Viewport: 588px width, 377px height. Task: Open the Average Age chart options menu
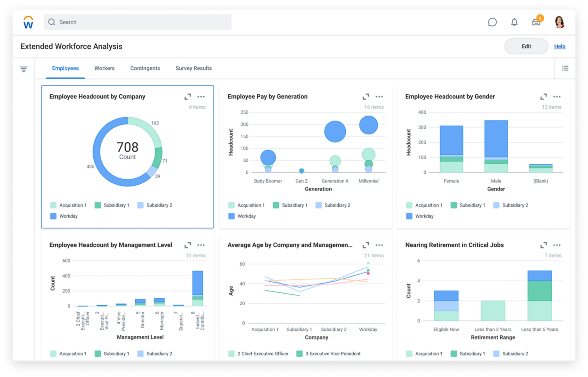pyautogui.click(x=379, y=245)
